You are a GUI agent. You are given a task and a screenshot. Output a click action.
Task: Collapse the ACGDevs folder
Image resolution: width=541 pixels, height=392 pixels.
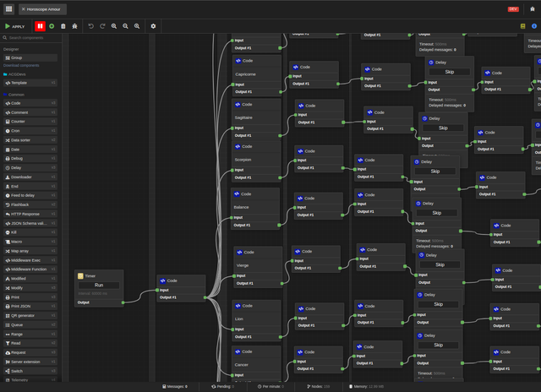pos(14,74)
